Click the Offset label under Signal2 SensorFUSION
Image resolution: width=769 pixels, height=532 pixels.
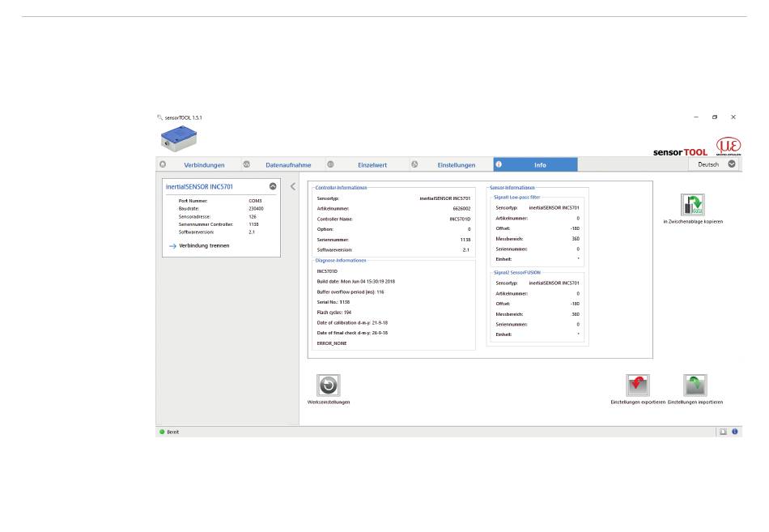click(503, 304)
